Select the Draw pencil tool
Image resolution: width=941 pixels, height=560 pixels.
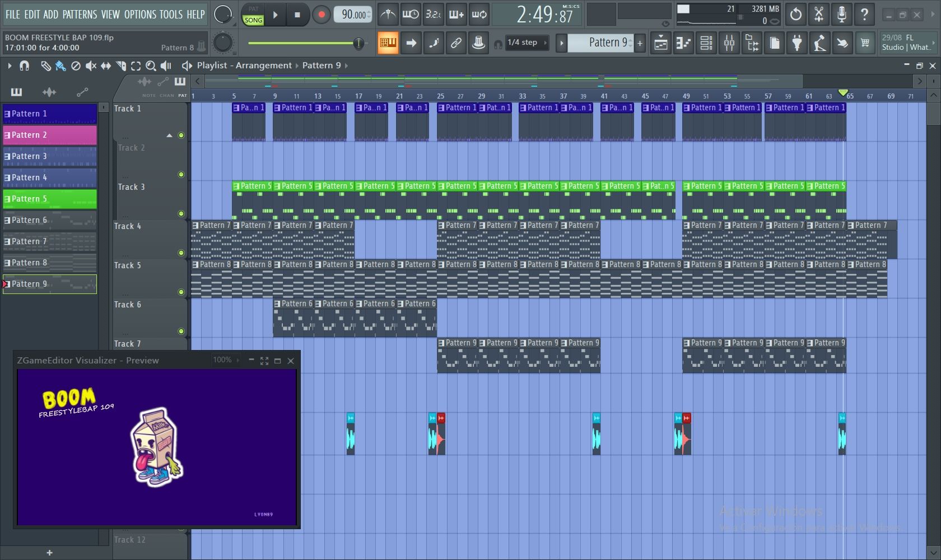(45, 66)
